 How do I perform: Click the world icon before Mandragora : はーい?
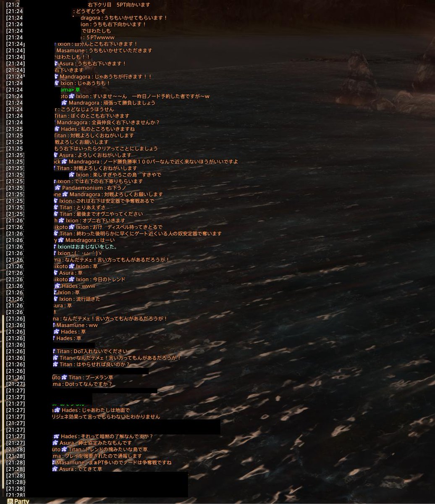coord(61,240)
